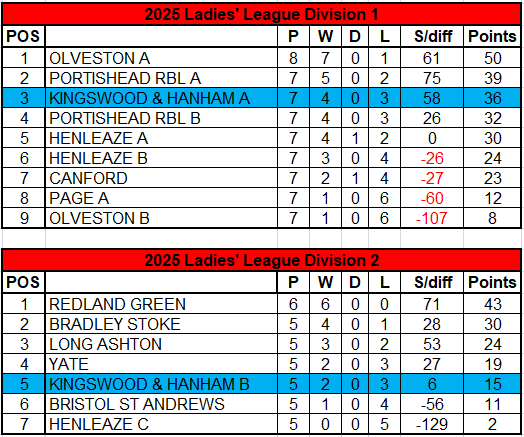The image size is (524, 437).
Task: Select the PORTISHEAD RBL A cell
Action: coord(161,78)
